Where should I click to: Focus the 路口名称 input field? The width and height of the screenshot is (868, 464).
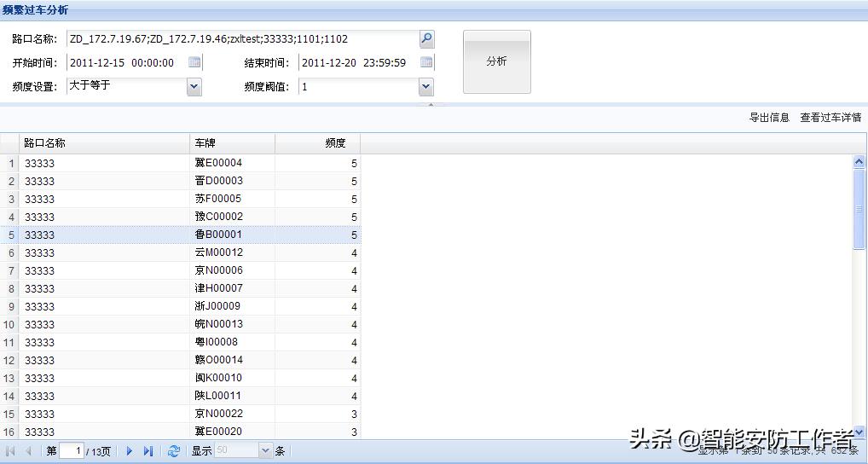pos(243,39)
